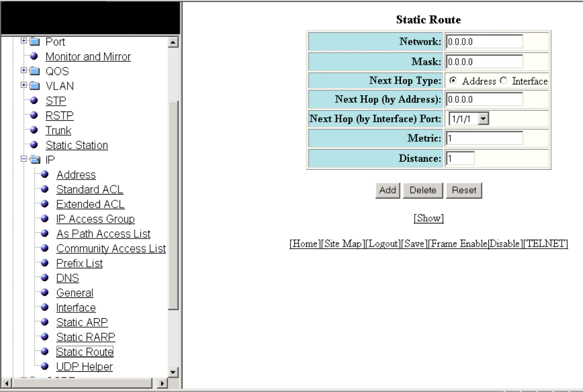
Task: Open the [TELNET] link
Action: point(545,244)
